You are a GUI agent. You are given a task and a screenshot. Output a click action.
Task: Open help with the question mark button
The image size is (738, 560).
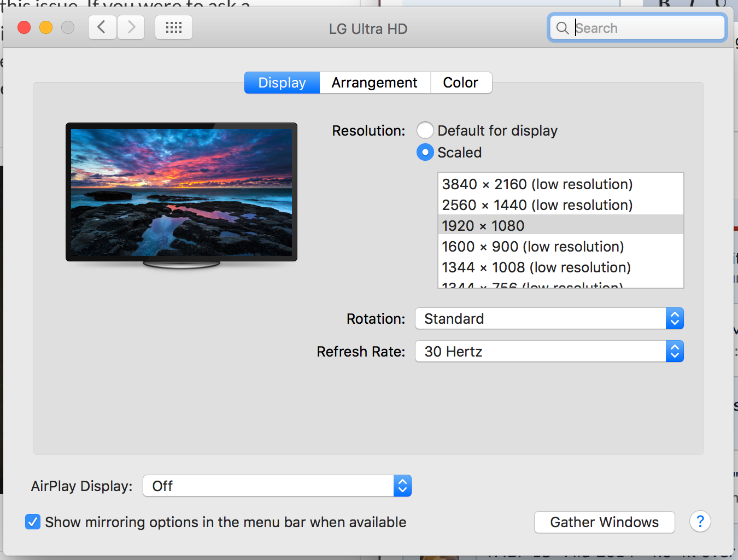pos(700,522)
